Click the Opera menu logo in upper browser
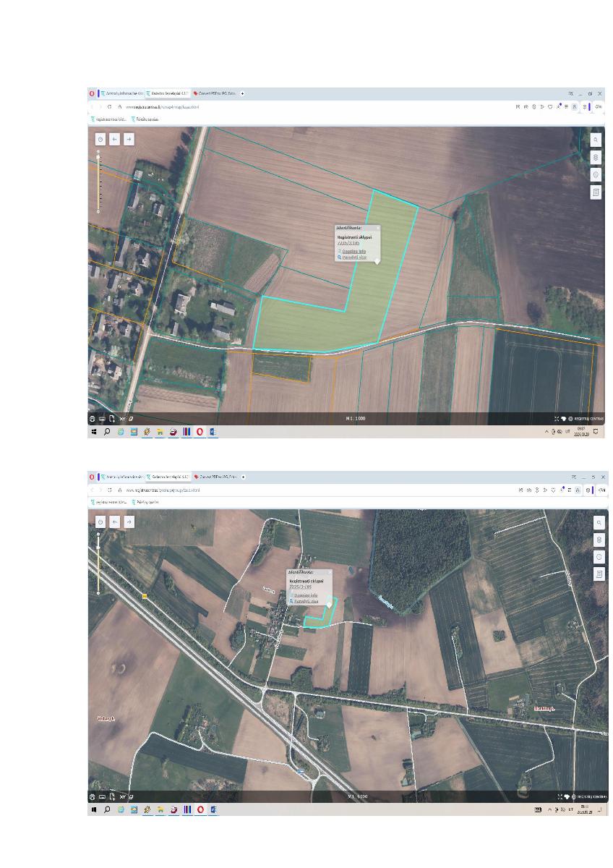 tap(92, 93)
